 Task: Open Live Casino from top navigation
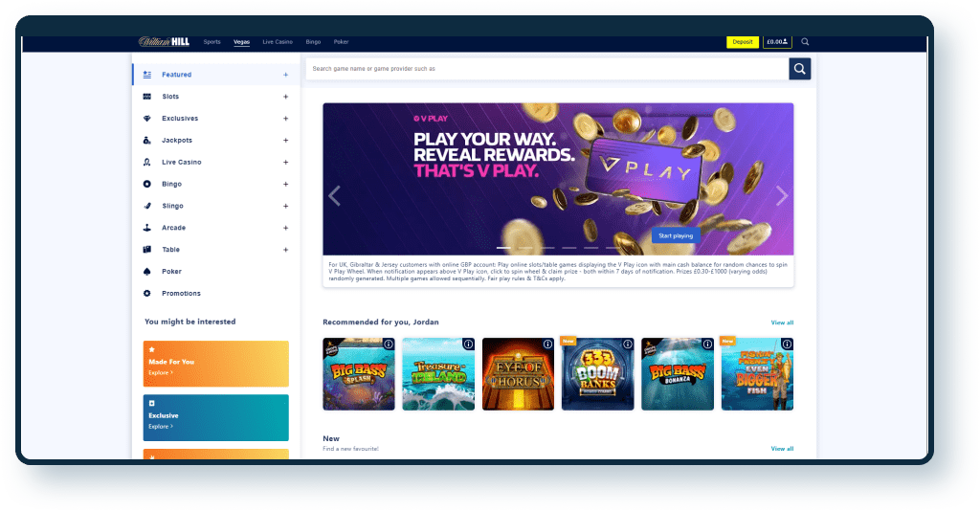coord(278,42)
